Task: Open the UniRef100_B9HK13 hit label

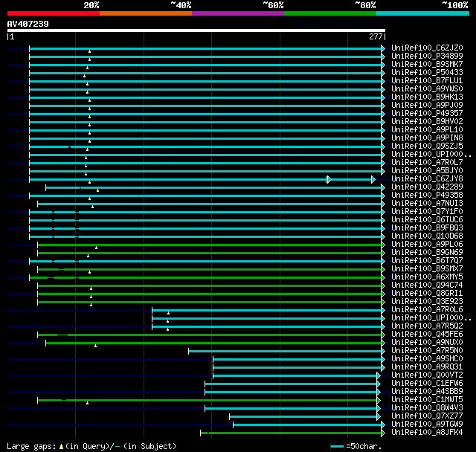Action: pyautogui.click(x=427, y=97)
